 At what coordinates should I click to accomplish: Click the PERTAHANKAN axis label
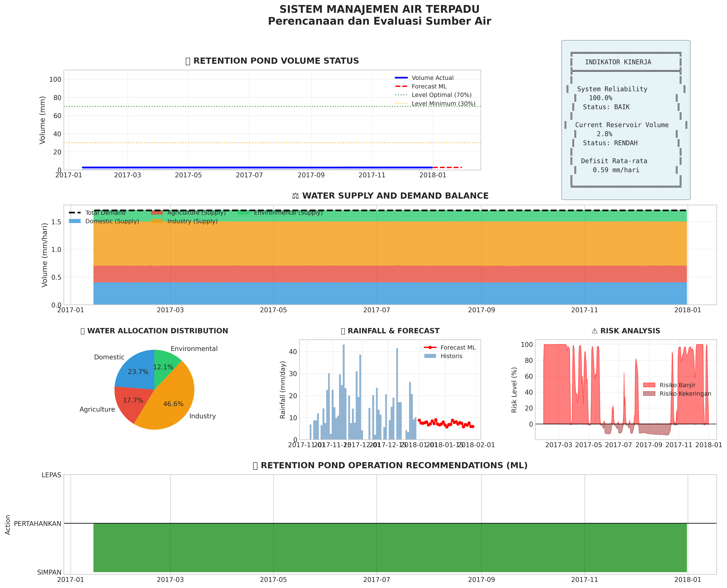[x=38, y=524]
